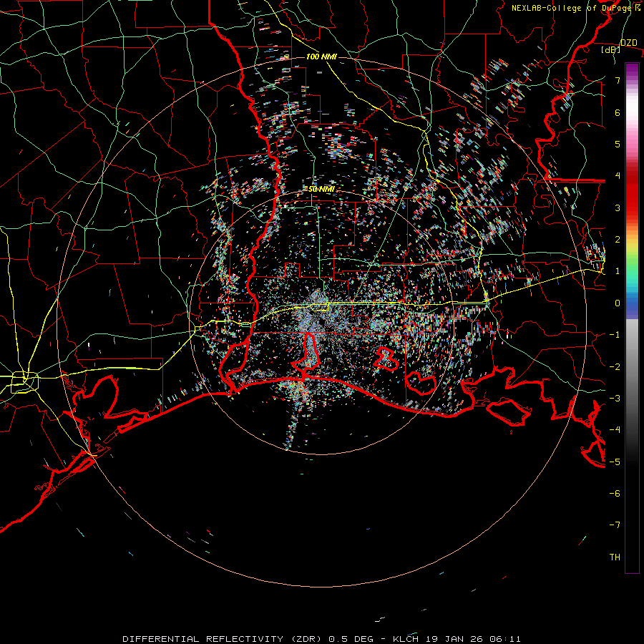
Task: Click the 50 NMI range ring label
Action: coord(321,189)
